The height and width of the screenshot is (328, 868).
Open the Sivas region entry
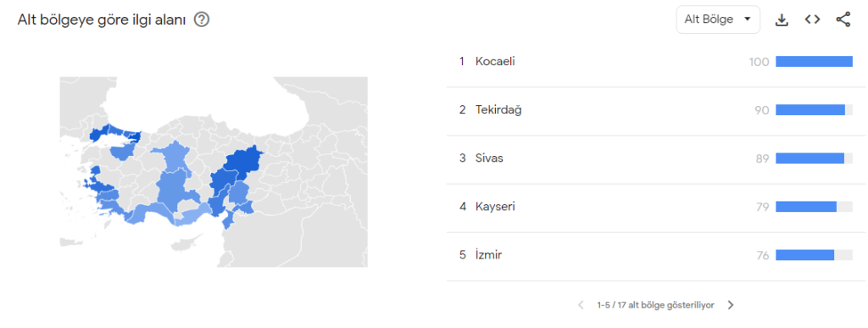click(655, 158)
